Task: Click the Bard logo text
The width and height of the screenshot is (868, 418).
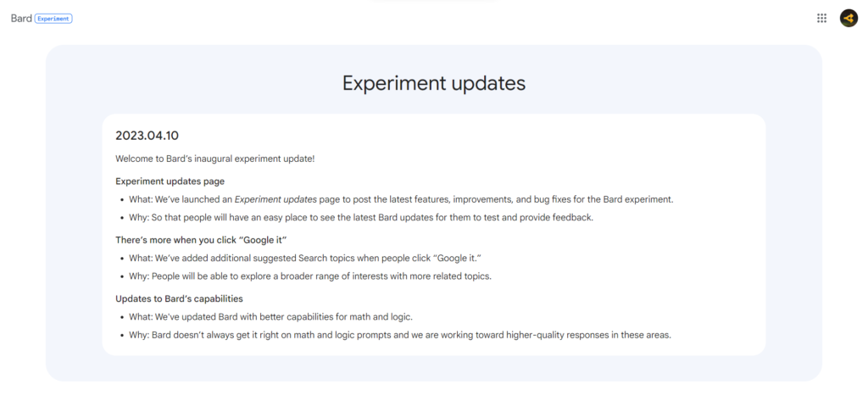Action: (21, 18)
